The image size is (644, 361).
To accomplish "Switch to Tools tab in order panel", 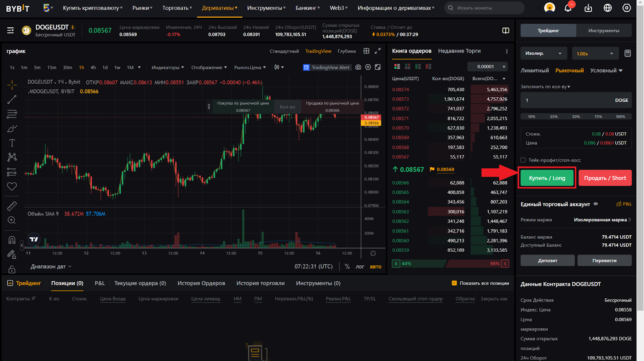I will [x=604, y=31].
